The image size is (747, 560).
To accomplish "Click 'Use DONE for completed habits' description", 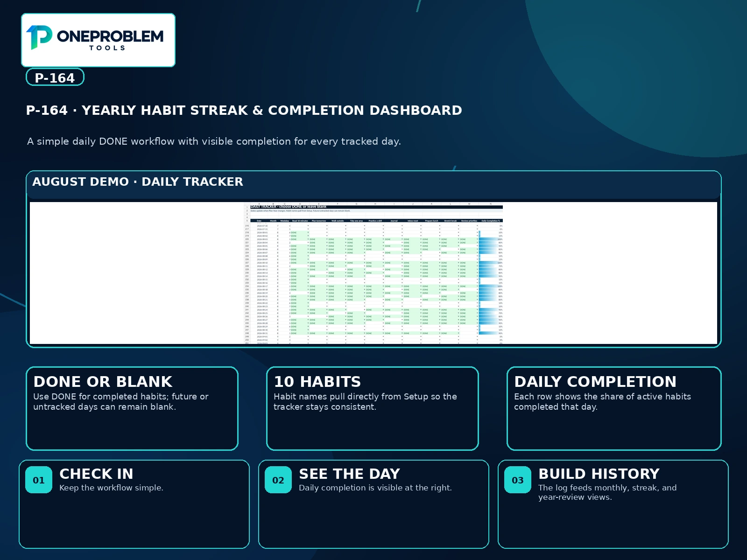I will coord(120,401).
